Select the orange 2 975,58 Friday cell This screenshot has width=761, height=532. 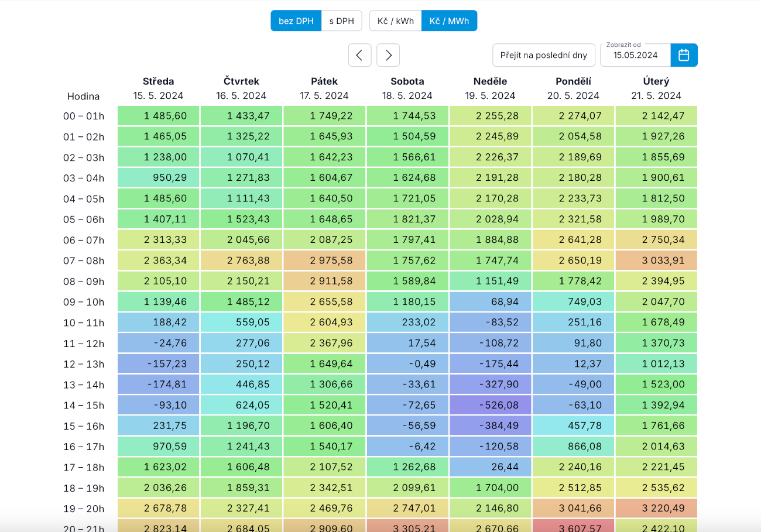coord(324,260)
